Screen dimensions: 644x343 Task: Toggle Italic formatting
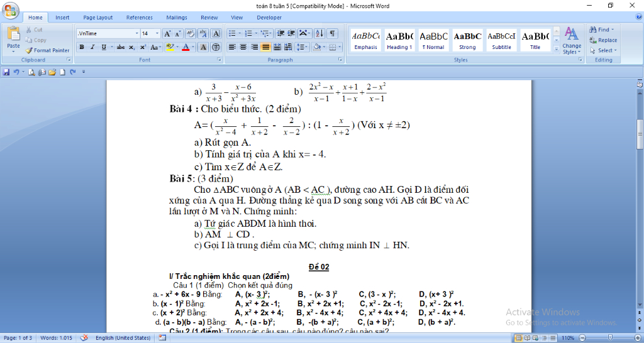(92, 47)
